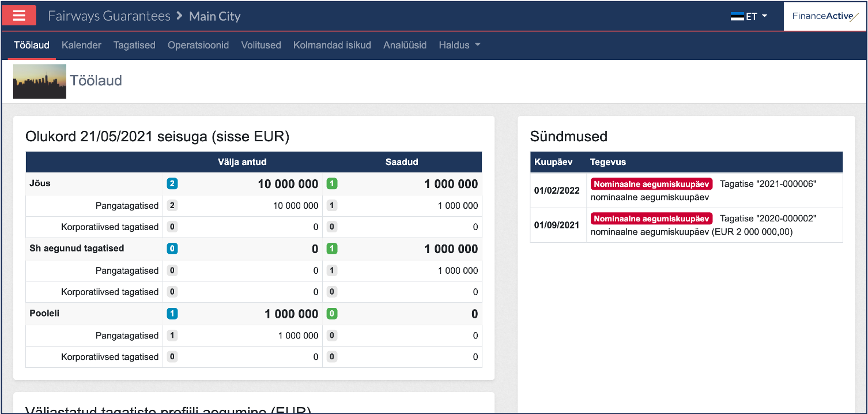Click green badge in Sh aegunud tagatised row
This screenshot has width=868, height=414.
[332, 249]
